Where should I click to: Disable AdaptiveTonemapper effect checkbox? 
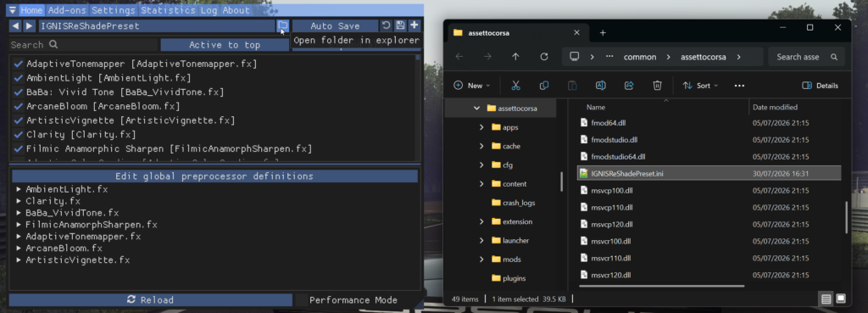(x=19, y=64)
